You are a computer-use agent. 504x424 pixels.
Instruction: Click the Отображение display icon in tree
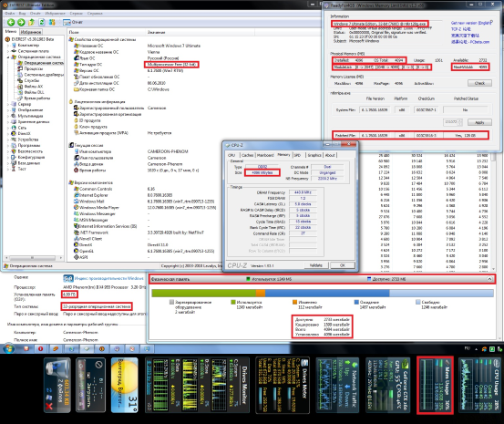coord(14,110)
